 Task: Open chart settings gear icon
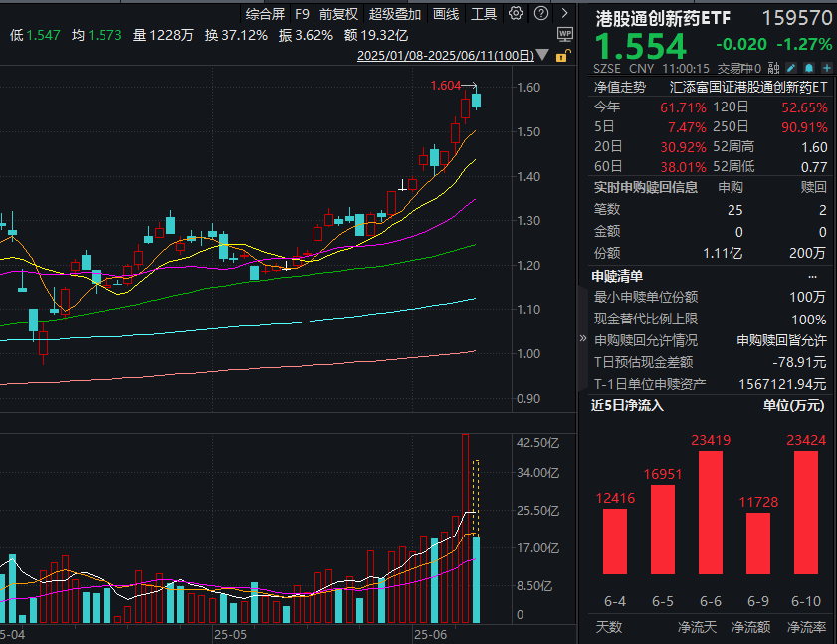tap(515, 14)
